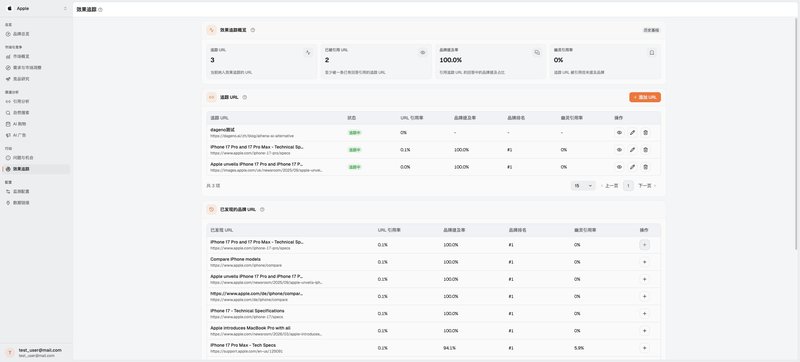Edit the tracked Apple unveils iPhone 17 Pro row
Screen dimensions: 800x362
(632, 167)
